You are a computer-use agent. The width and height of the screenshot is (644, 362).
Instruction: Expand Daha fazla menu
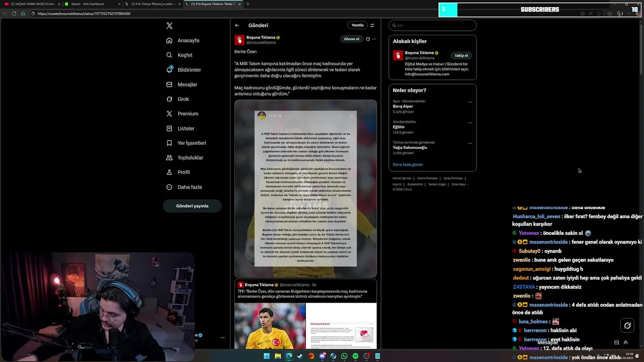click(x=184, y=187)
